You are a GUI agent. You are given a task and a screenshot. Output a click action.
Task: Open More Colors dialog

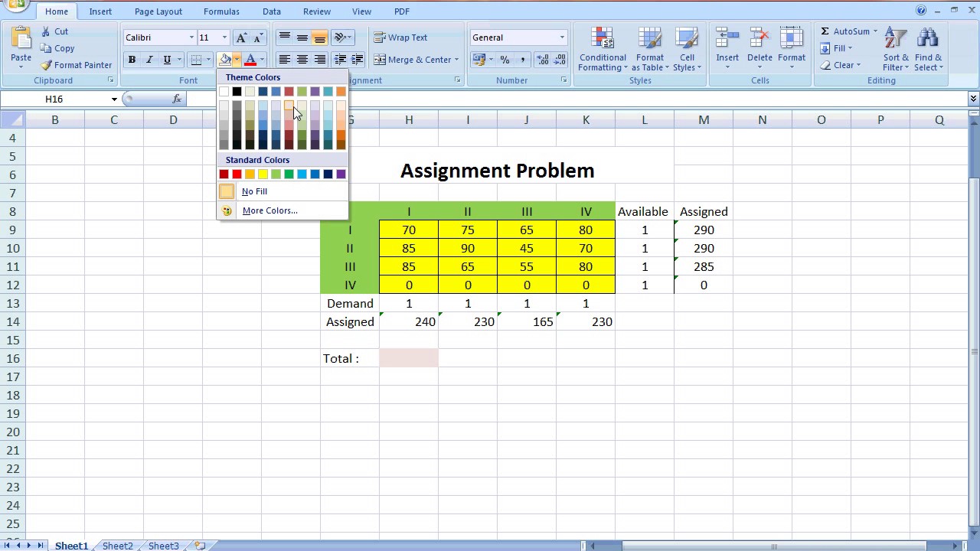tap(282, 210)
